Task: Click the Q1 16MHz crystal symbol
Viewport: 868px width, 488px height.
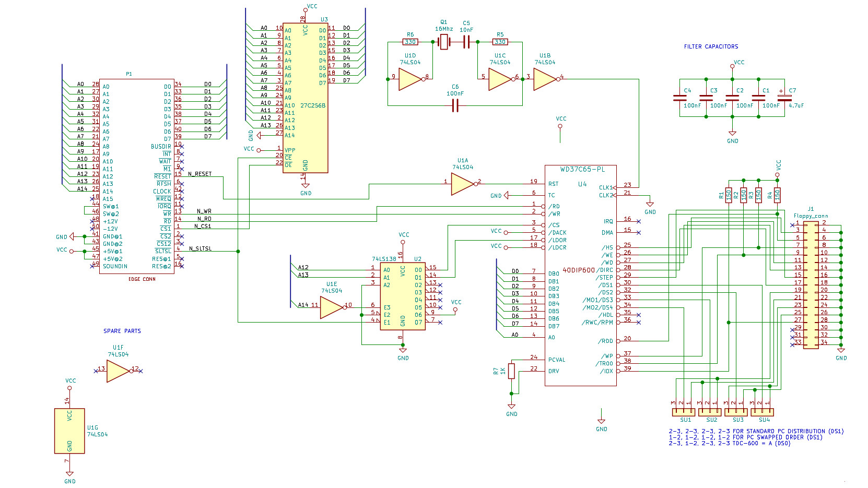Action: 444,42
